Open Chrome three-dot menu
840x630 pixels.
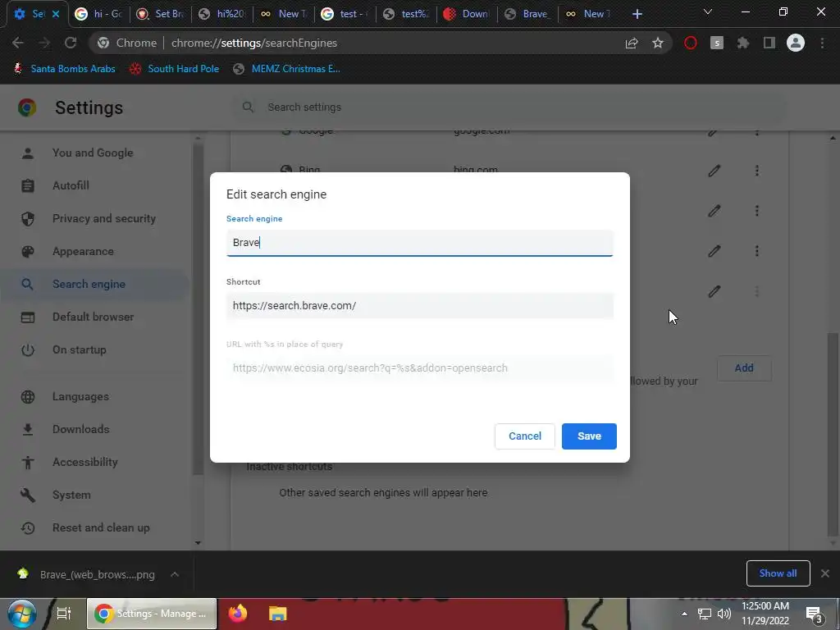(822, 43)
